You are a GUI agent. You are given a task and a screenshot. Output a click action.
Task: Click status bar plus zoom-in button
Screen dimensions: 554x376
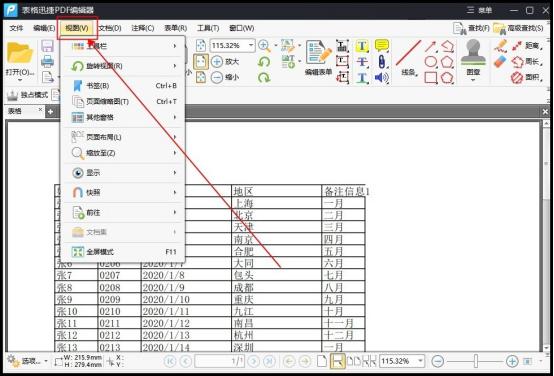point(512,361)
